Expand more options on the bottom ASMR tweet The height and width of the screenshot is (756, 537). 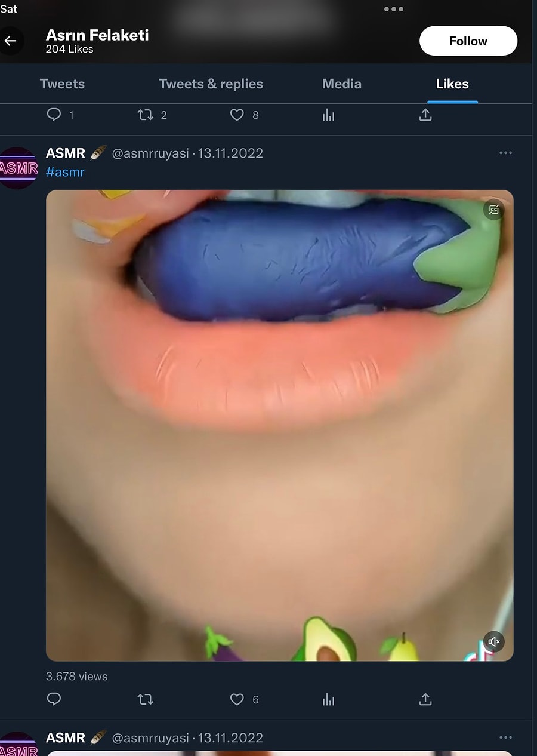coord(505,738)
